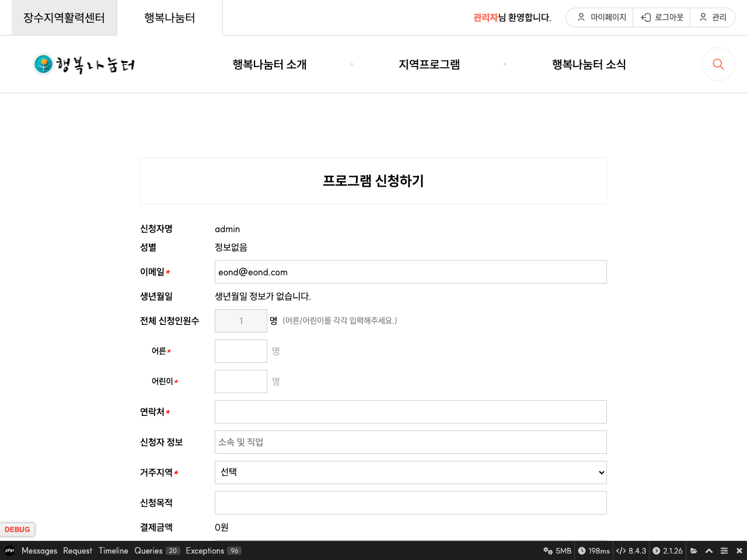Open debugbar settings sliders icon
The height and width of the screenshot is (560, 747).
(724, 551)
